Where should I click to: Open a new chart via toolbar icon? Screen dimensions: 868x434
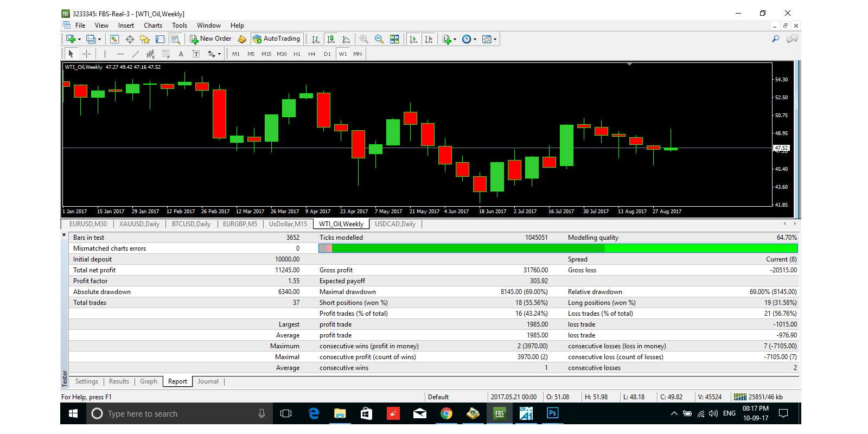click(71, 39)
